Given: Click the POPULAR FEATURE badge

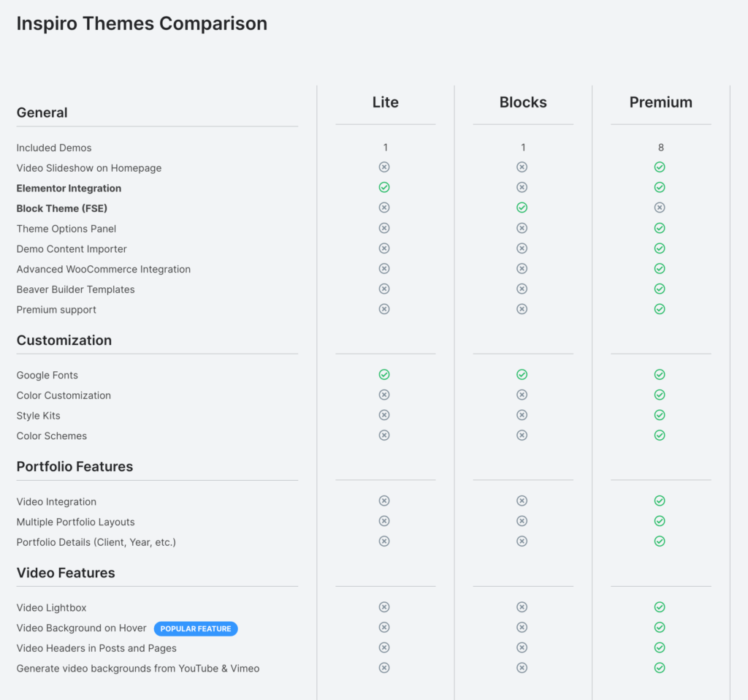Looking at the screenshot, I should (x=196, y=628).
